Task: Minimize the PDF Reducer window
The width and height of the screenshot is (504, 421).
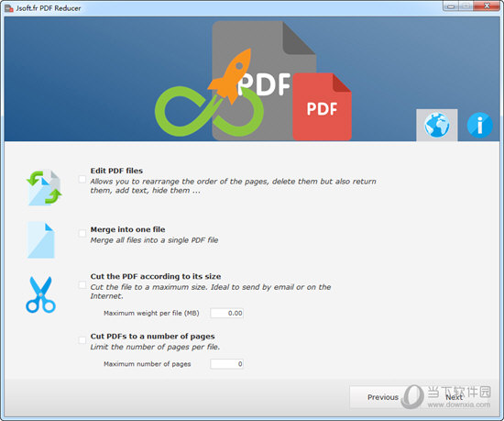Action: coord(451,6)
